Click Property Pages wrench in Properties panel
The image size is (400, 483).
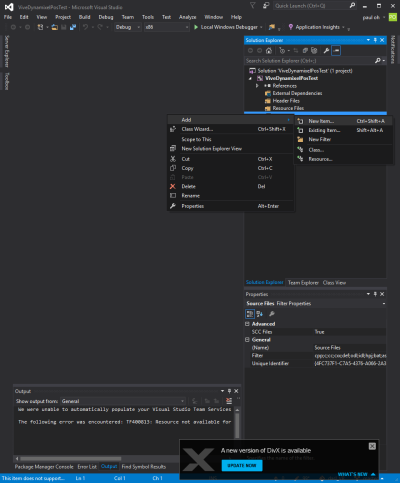[x=272, y=314]
